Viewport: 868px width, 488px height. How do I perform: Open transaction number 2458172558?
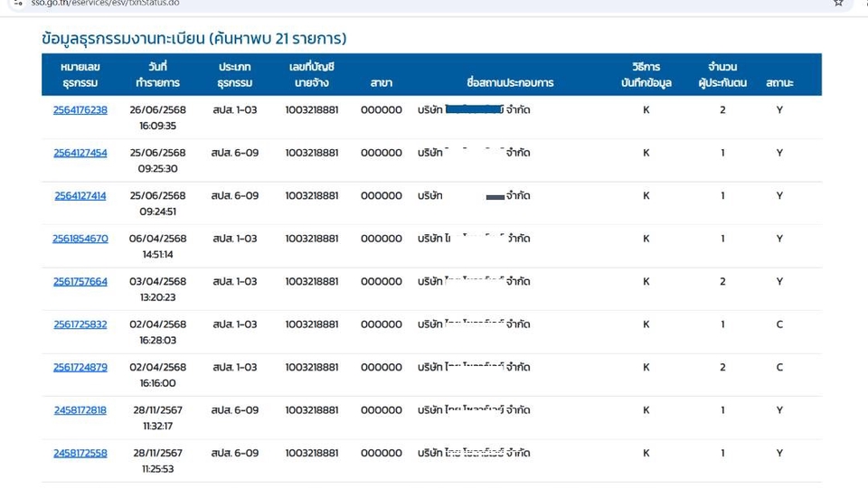tap(80, 454)
